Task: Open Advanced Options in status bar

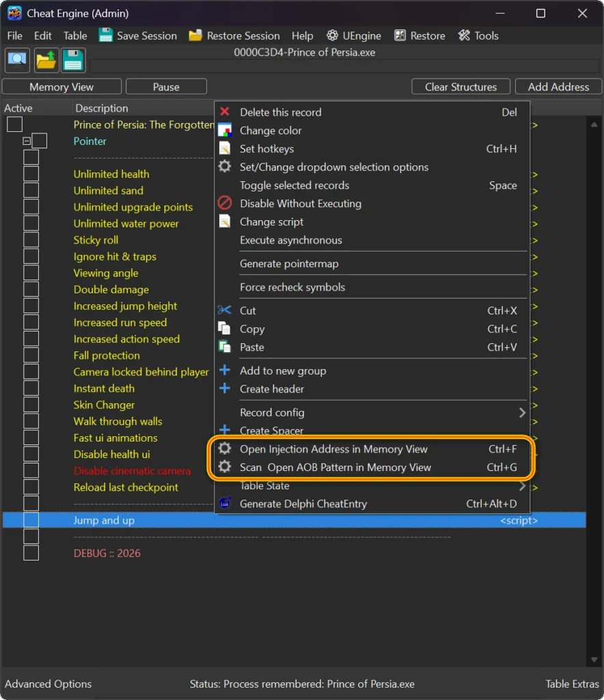Action: pyautogui.click(x=49, y=684)
